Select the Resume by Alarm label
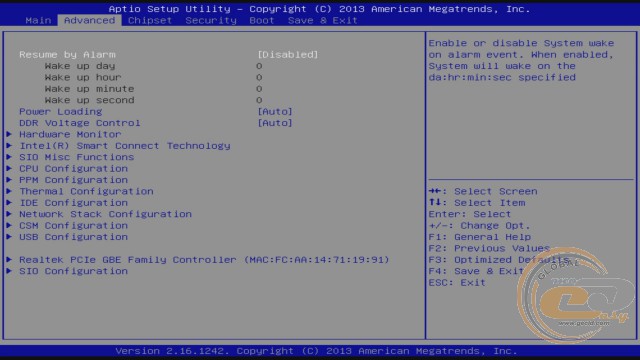This screenshot has width=640, height=360. point(67,55)
